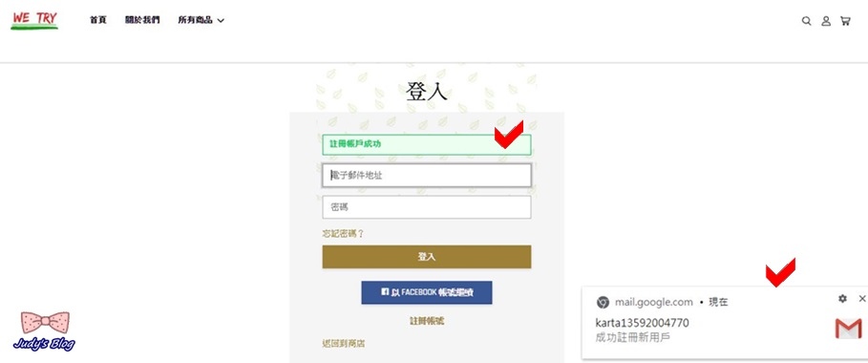Focus the 電子郵件地址 input field

click(x=427, y=175)
